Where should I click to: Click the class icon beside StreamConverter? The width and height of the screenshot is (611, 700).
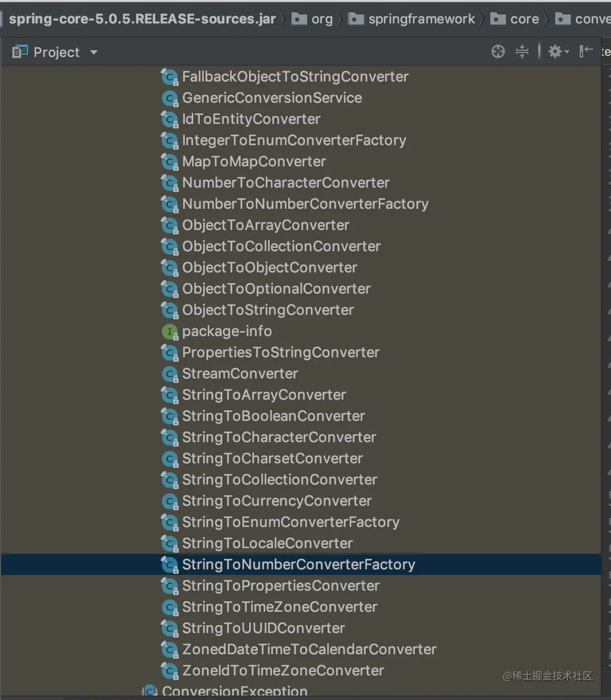click(170, 374)
